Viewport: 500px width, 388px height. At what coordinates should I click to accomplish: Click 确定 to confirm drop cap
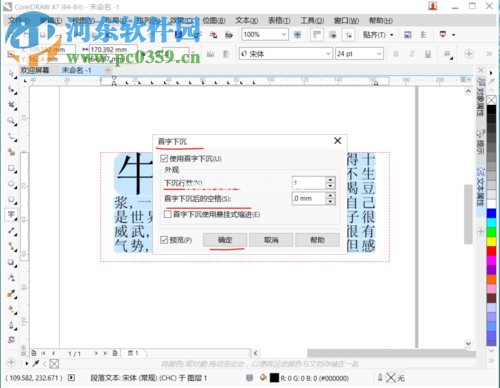click(225, 240)
